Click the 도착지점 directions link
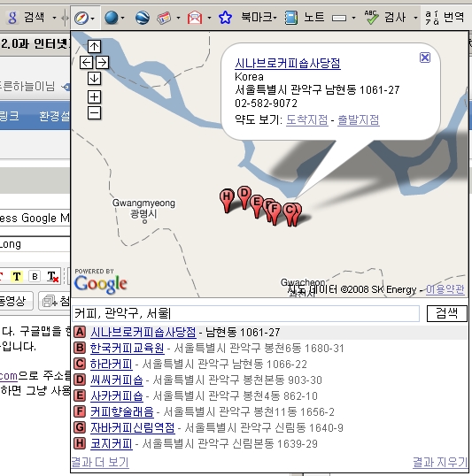Viewport: 472px width, 476px height. click(x=307, y=119)
